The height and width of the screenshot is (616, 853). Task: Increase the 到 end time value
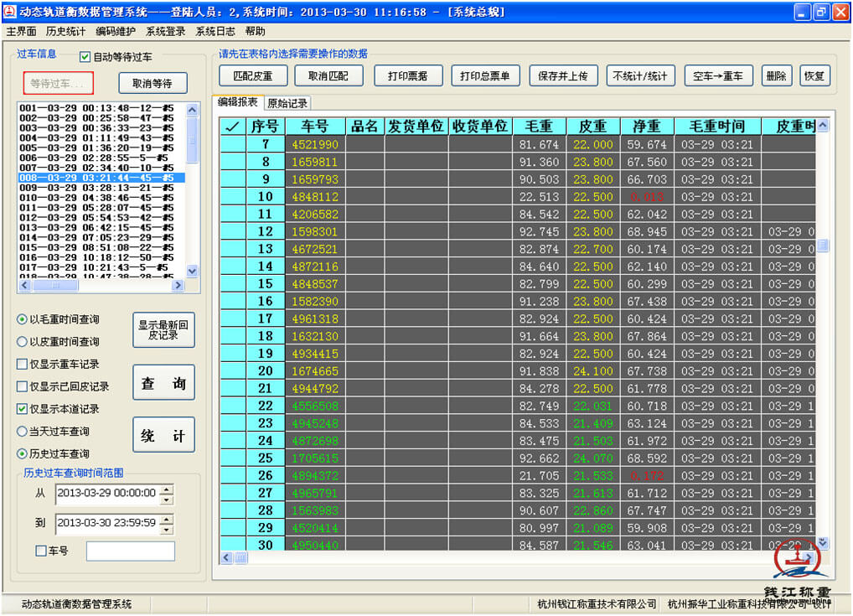(x=168, y=519)
